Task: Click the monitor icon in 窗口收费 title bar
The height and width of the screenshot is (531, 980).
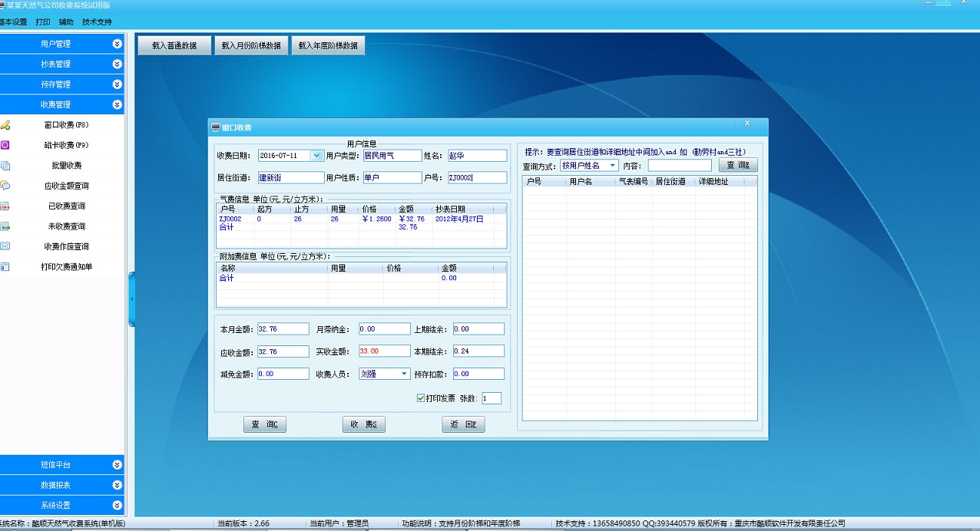Action: [216, 127]
